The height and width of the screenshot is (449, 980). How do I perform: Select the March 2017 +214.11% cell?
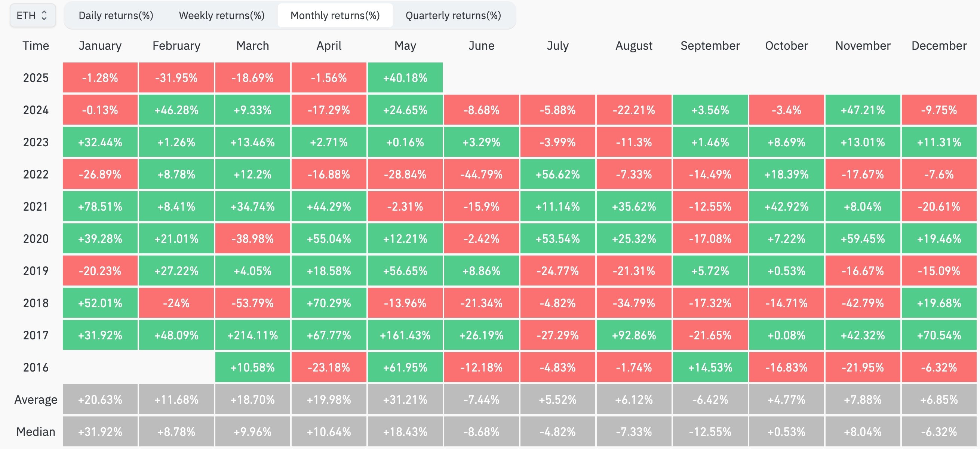tap(253, 335)
